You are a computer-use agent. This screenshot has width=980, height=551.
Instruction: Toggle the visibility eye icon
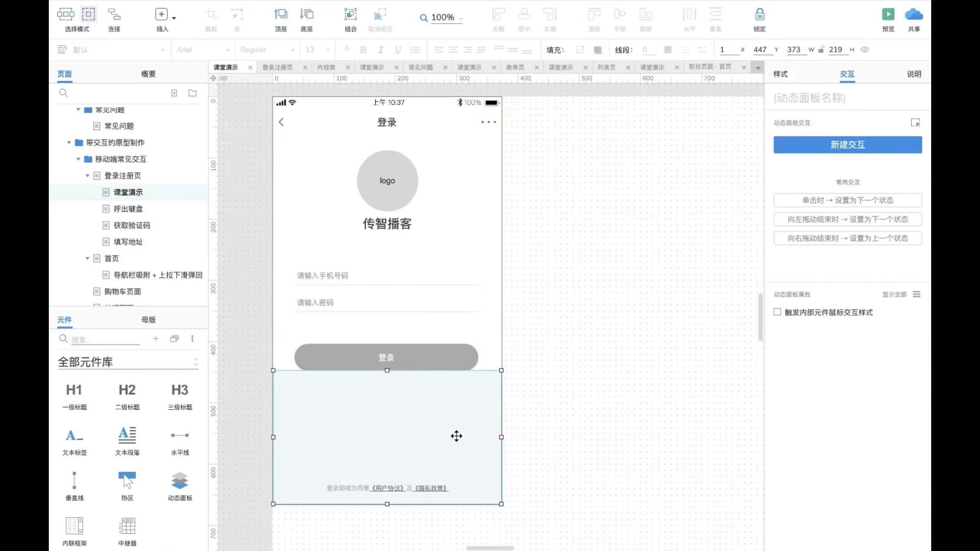tap(865, 50)
